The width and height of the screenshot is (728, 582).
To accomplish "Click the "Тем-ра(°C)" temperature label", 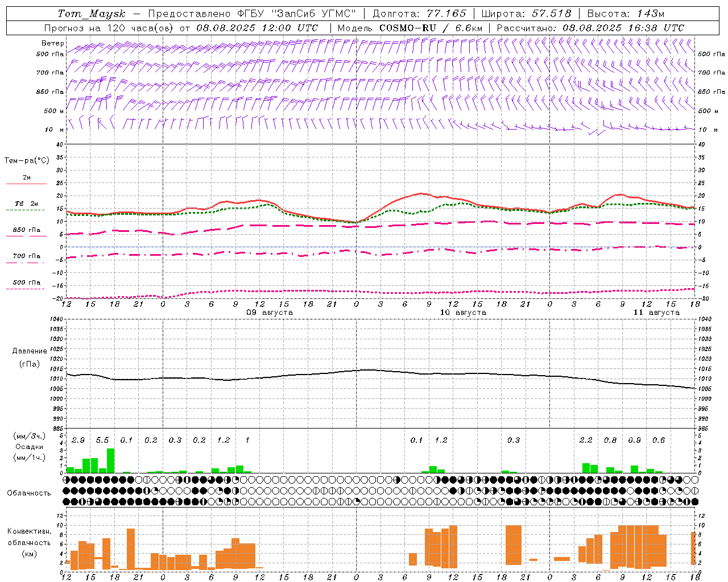I will click(27, 161).
